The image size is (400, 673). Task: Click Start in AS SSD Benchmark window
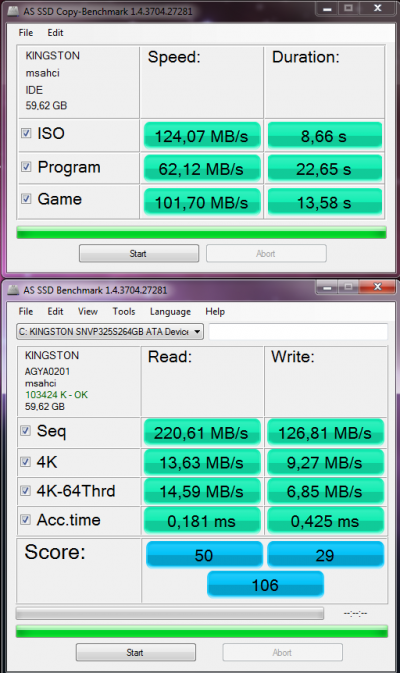tap(136, 652)
